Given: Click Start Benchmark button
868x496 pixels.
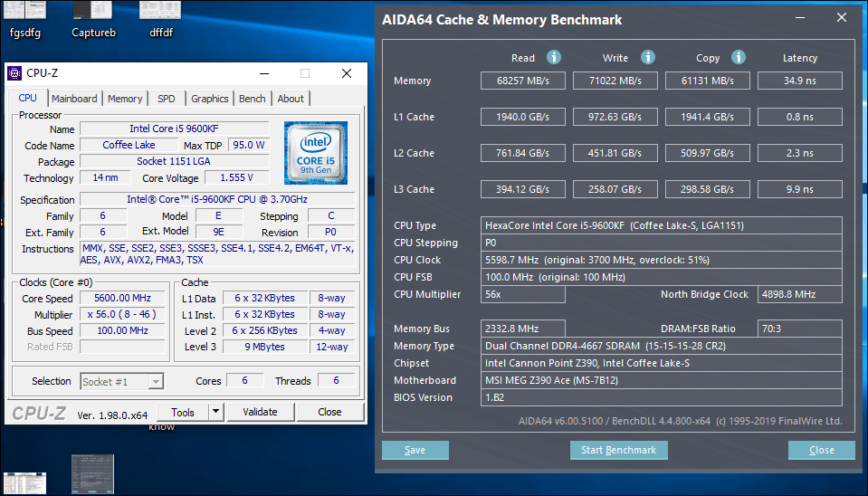Looking at the screenshot, I should (619, 450).
